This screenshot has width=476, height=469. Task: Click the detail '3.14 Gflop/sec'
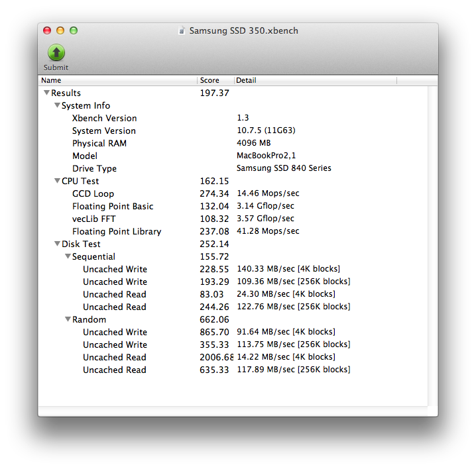coord(265,206)
